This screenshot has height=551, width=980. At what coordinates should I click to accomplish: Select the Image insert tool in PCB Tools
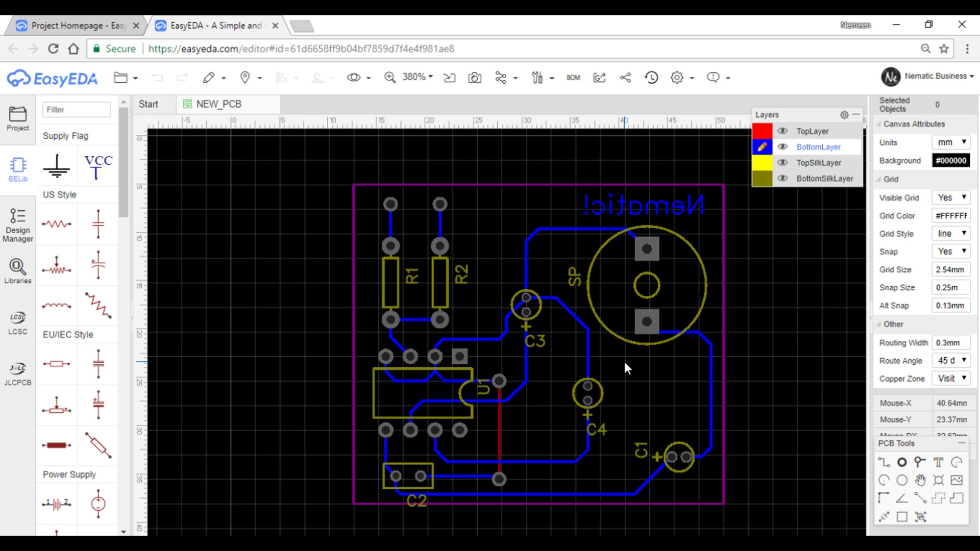point(957,480)
